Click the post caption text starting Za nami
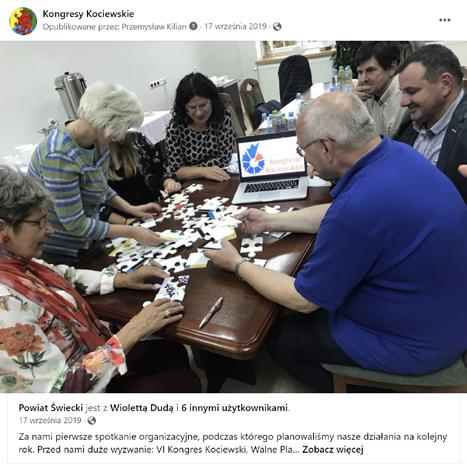Screen dimensions: 467x464 pos(233,443)
